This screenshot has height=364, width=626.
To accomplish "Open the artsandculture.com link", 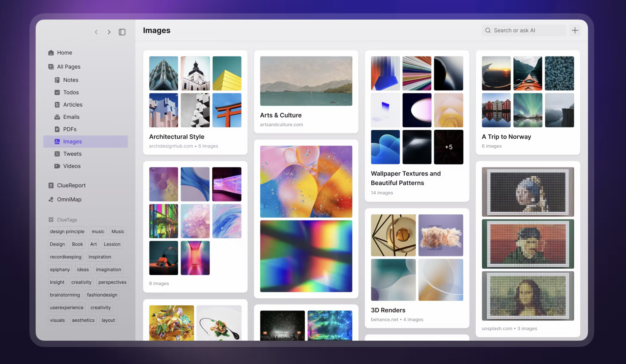I will [281, 125].
